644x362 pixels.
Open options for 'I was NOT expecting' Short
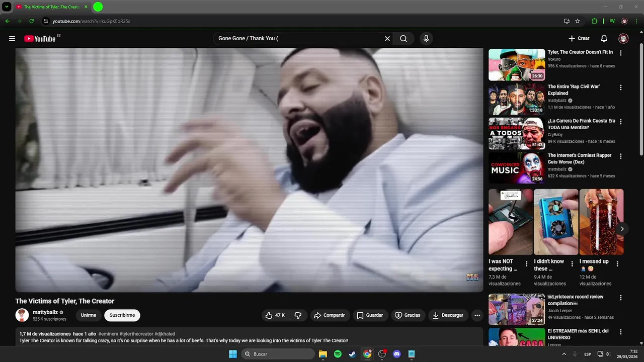coord(527,263)
